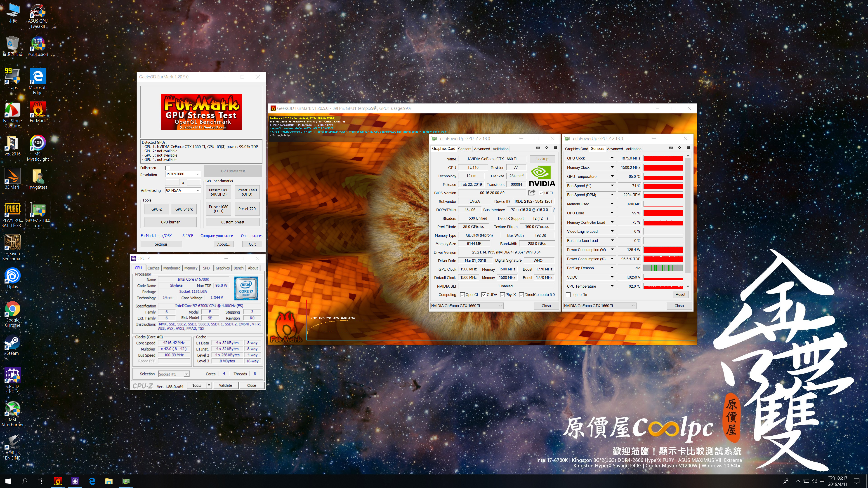Toggle DirectCompute 5.0 checkbox
Screen dimensions: 868x488
[522, 295]
